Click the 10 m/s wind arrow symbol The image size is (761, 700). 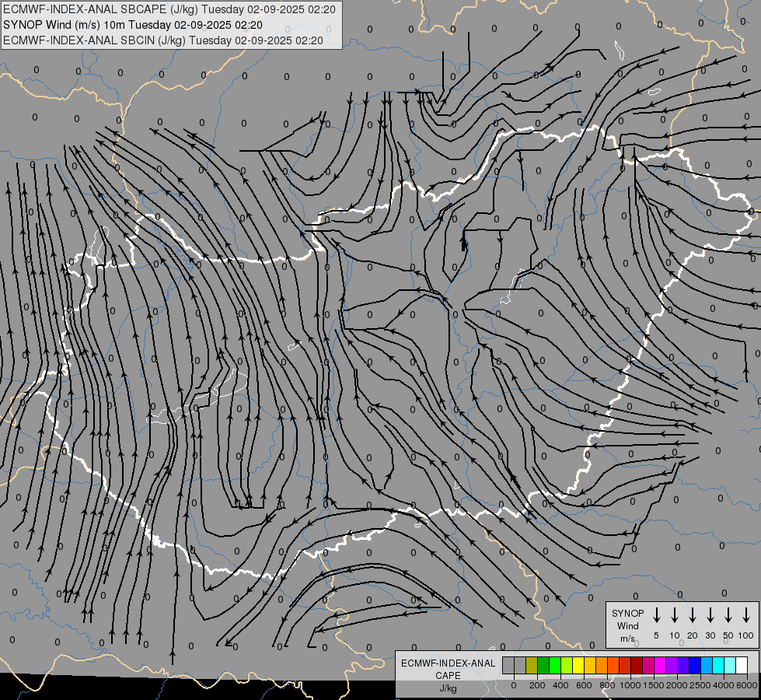pyautogui.click(x=675, y=615)
